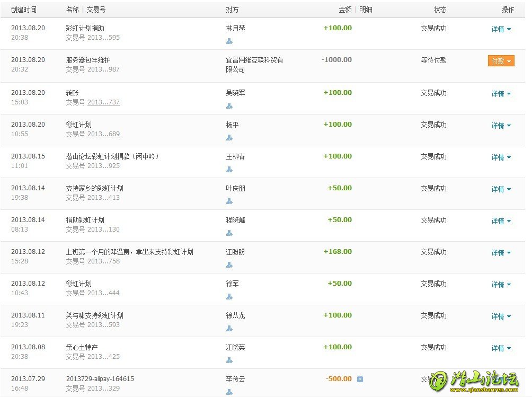Open 详情 dropdown for 林月琴 transaction
Image resolution: width=532 pixels, height=397 pixels.
click(x=501, y=29)
